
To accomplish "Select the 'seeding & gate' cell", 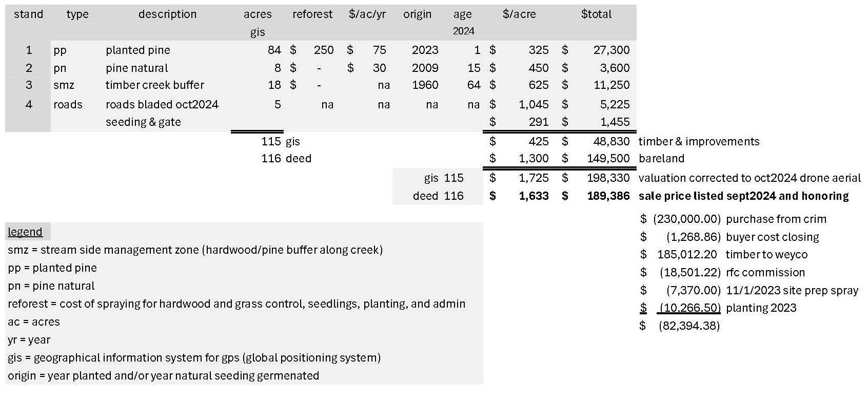I will point(143,122).
